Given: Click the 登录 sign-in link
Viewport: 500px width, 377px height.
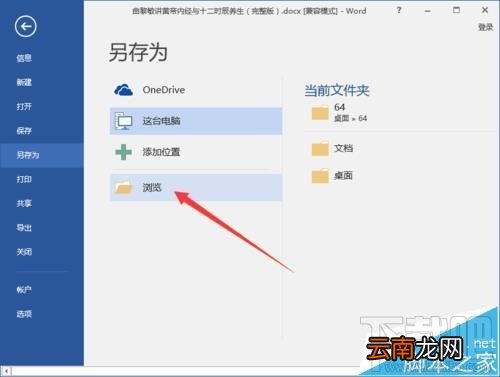Looking at the screenshot, I should pyautogui.click(x=485, y=27).
